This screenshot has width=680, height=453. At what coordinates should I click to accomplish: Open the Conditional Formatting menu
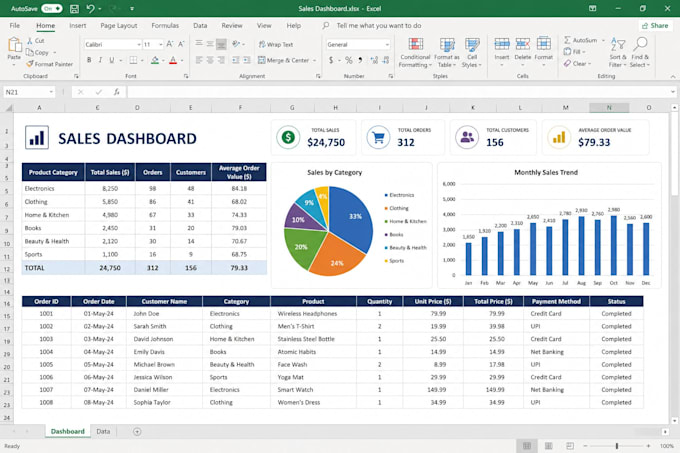click(x=415, y=53)
